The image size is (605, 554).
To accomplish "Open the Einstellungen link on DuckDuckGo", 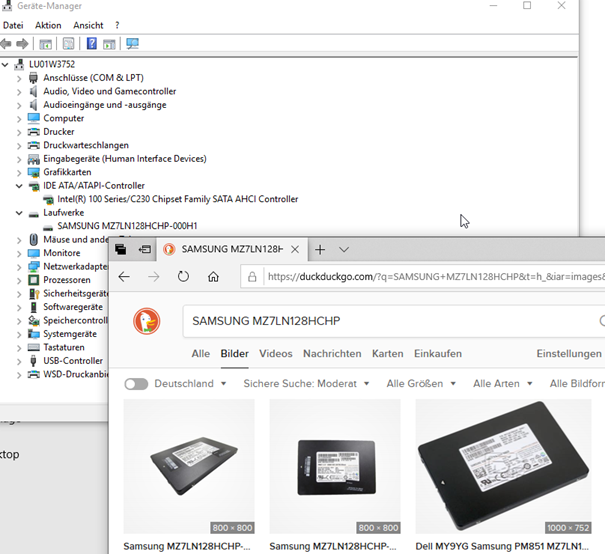I will coord(568,354).
